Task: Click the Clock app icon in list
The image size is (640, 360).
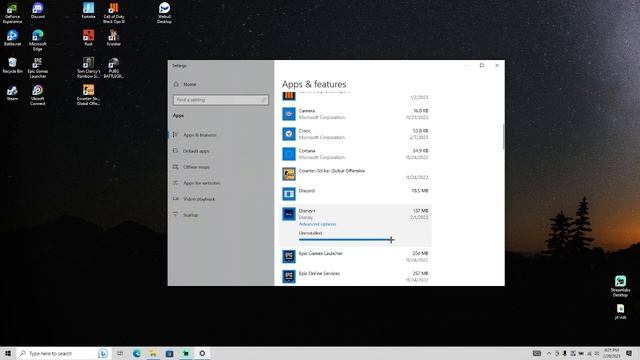Action: pos(289,134)
